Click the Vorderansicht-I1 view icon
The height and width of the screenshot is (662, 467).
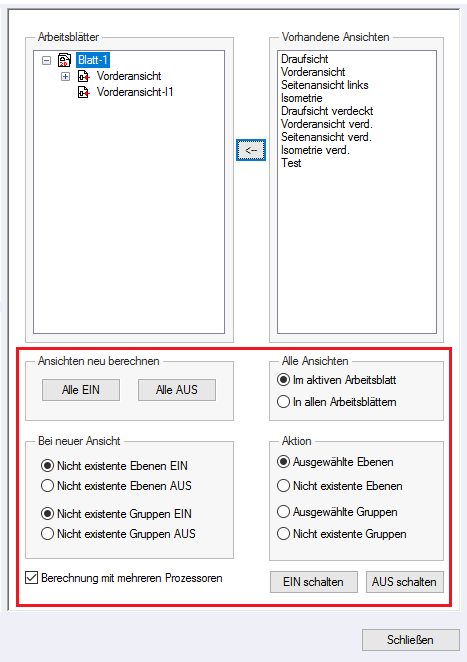[84, 92]
